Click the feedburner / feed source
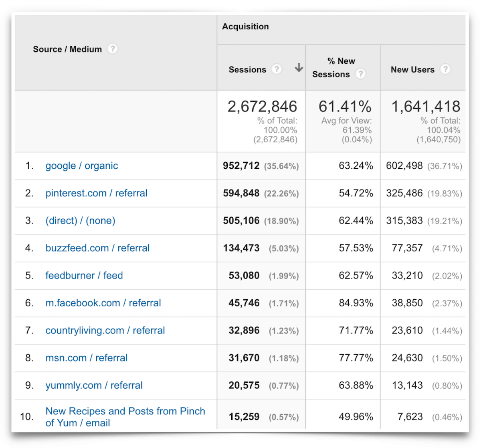This screenshot has height=448, width=481. coord(84,275)
